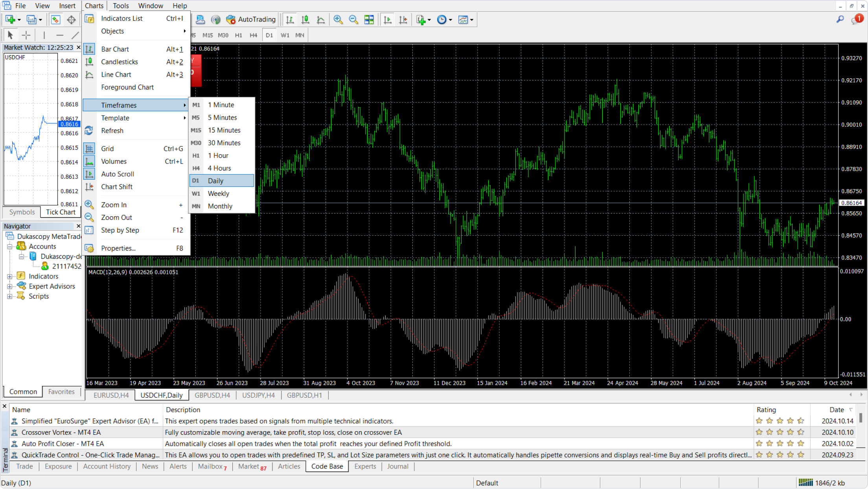Open the search magnifier icon
Screen dimensions: 868x489
coord(840,19)
